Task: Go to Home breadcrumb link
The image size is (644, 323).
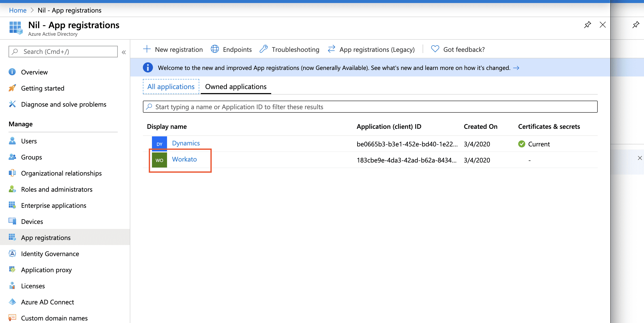Action: (x=18, y=10)
